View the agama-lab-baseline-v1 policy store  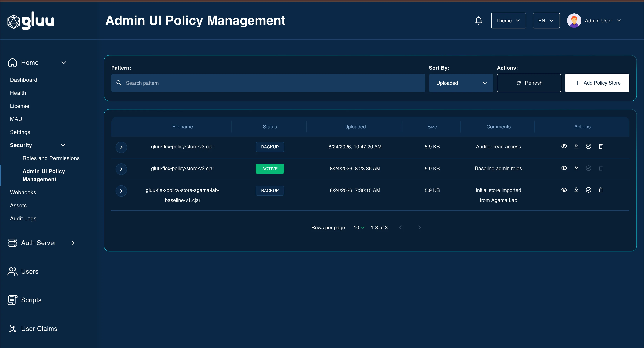tap(564, 190)
